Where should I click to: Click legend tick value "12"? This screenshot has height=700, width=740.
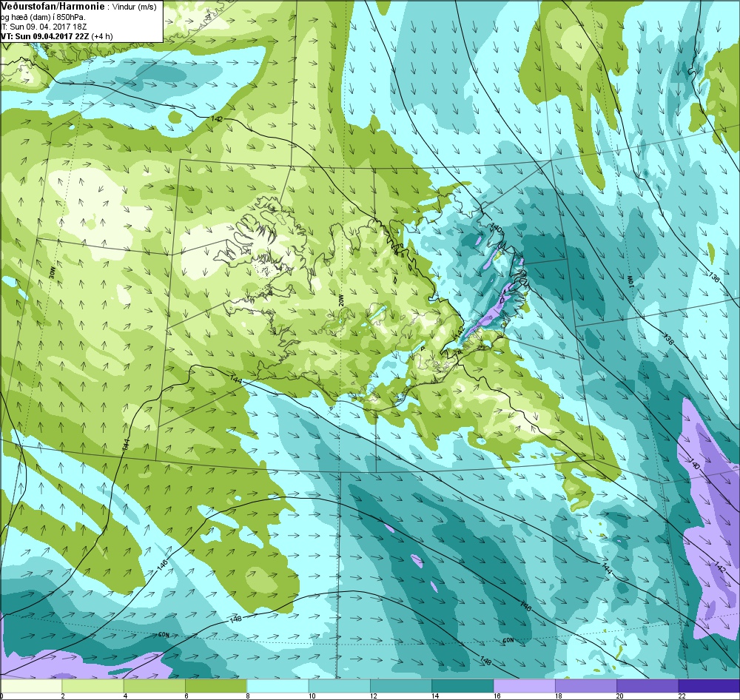[373, 696]
